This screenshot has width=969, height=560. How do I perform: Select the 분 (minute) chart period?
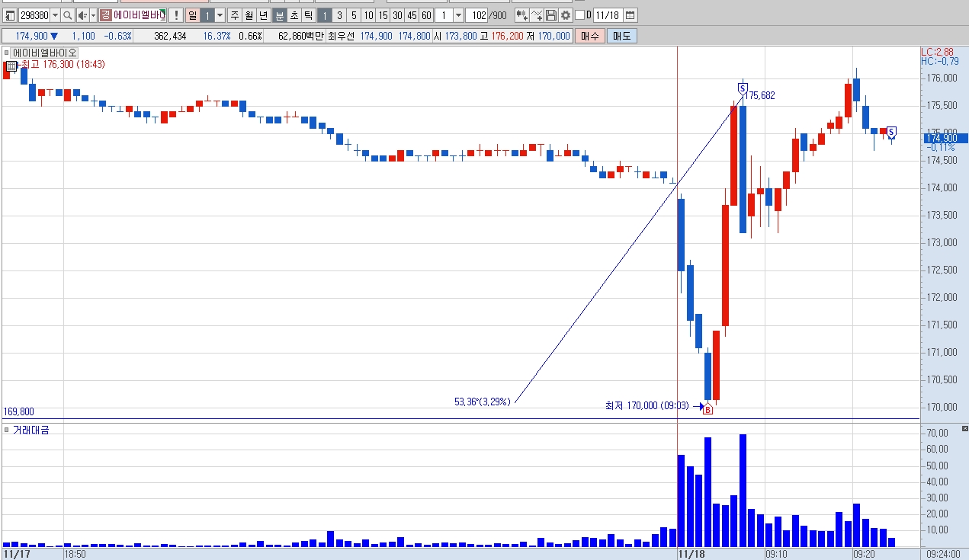[280, 15]
